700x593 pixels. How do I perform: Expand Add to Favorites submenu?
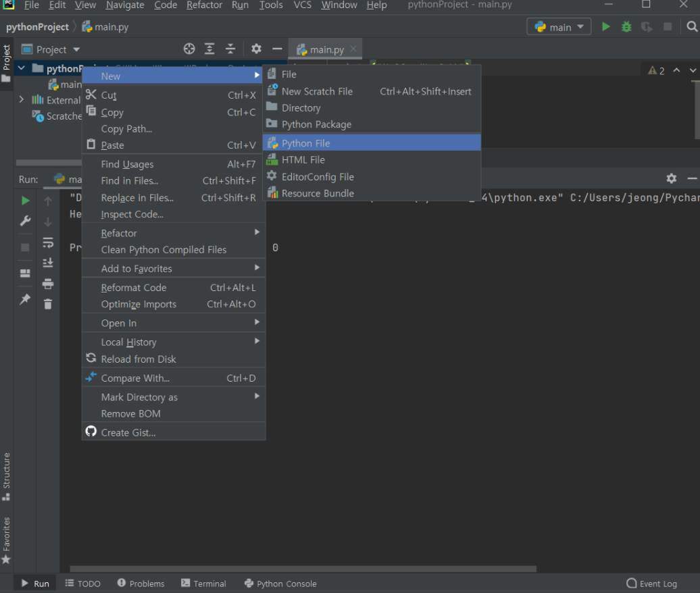[x=174, y=269]
